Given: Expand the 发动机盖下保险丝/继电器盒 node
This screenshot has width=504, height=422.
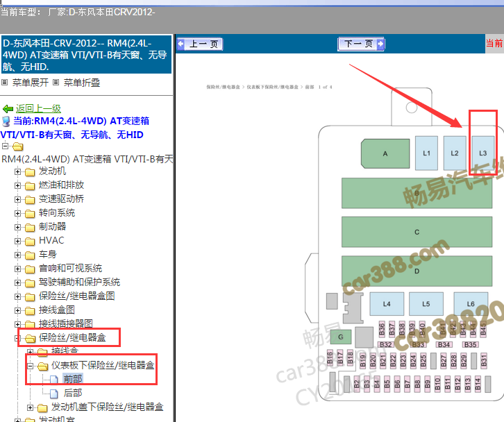Looking at the screenshot, I should (x=30, y=407).
